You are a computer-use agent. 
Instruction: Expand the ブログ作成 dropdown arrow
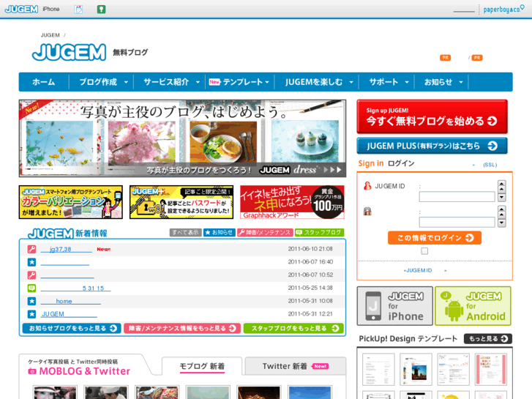[126, 82]
